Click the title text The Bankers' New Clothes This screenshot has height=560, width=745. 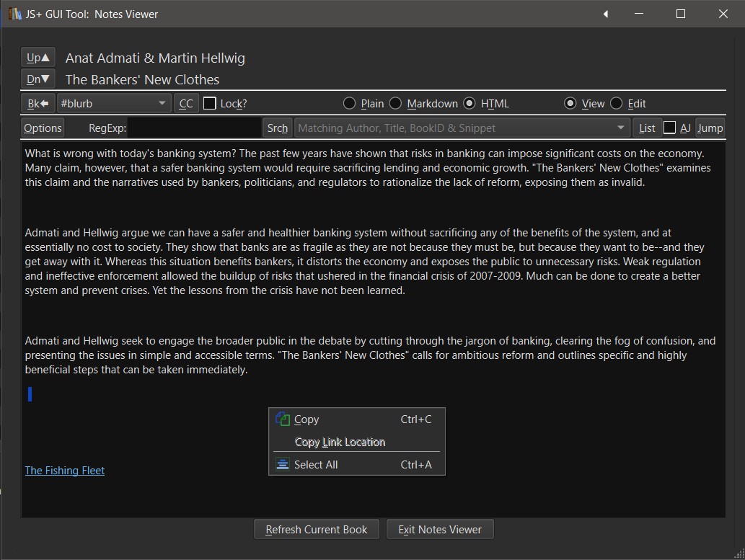tap(143, 79)
